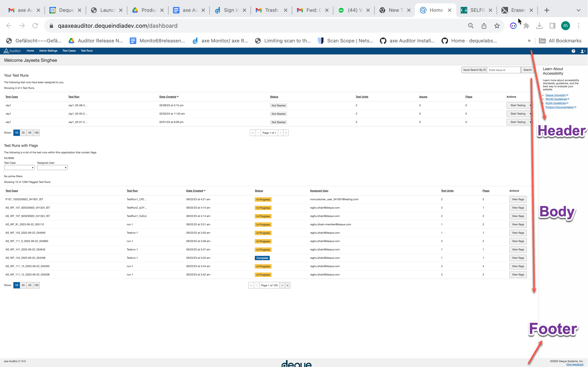Viewport: 588px width, 367px height.
Task: Reload the page with the refresh icon
Action: pyautogui.click(x=35, y=25)
